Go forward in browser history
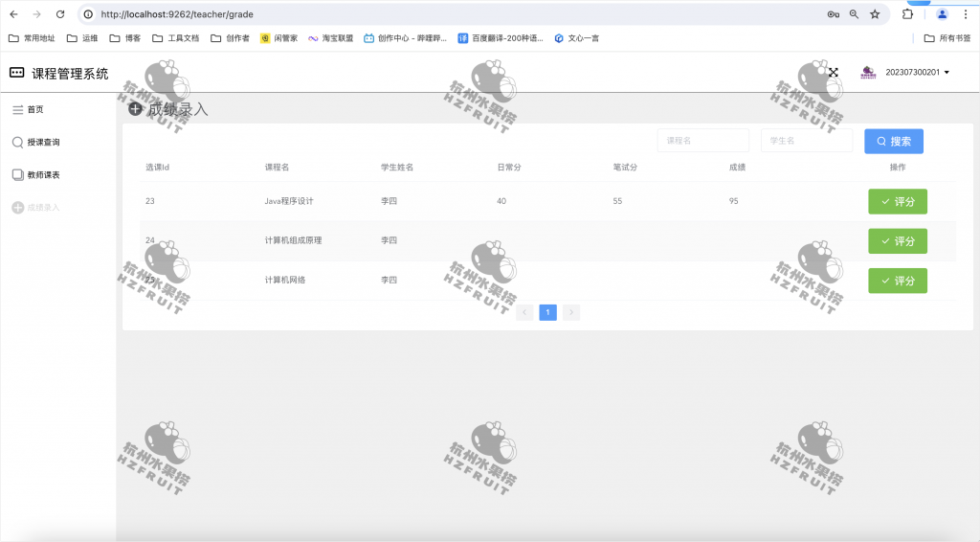 (37, 13)
